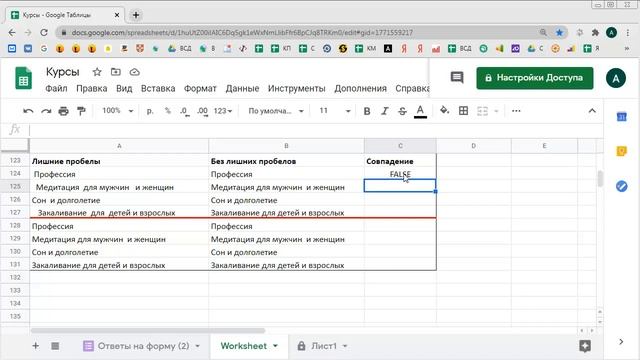The width and height of the screenshot is (640, 360).
Task: Format as currency with р. button
Action: click(x=150, y=111)
